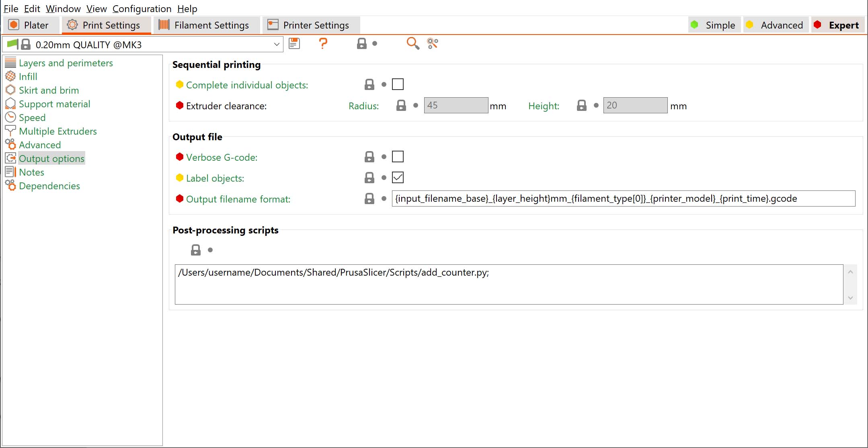Screen dimensions: 868x448
Task: Toggle Complete individual objects checkbox
Action: [x=398, y=84]
